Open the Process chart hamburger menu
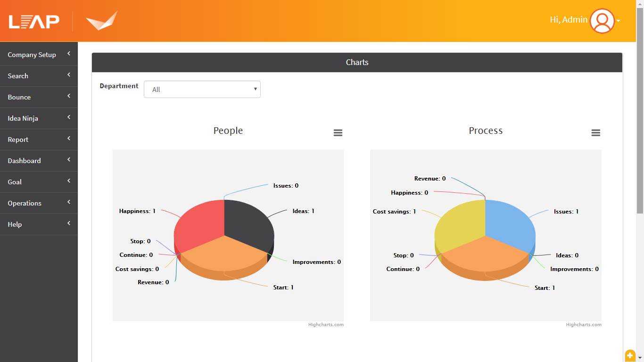Viewport: 644px width, 362px height. 595,132
